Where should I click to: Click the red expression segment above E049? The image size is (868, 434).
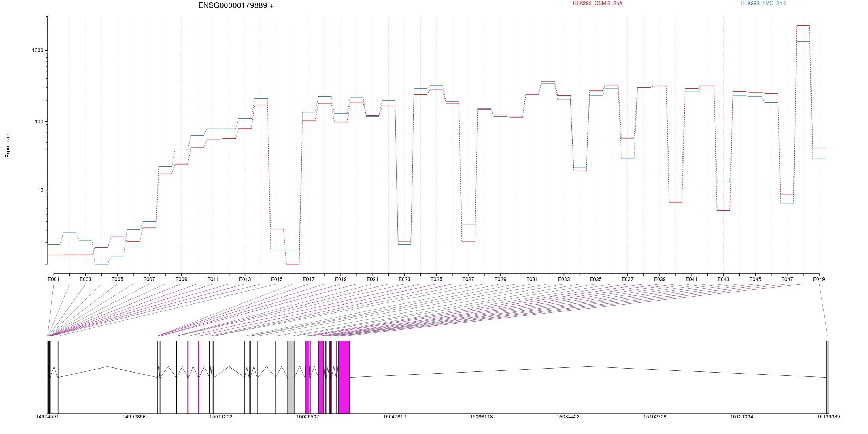[x=819, y=148]
